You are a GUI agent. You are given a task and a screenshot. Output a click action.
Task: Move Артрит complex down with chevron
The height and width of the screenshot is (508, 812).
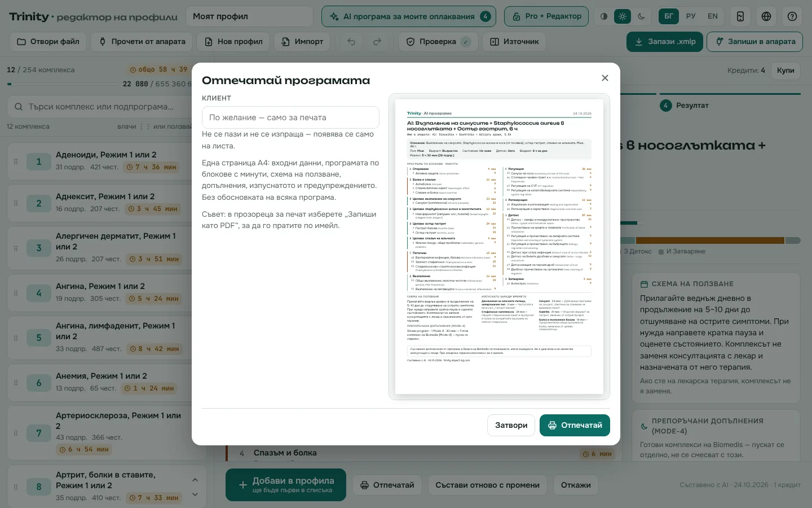pos(195,494)
